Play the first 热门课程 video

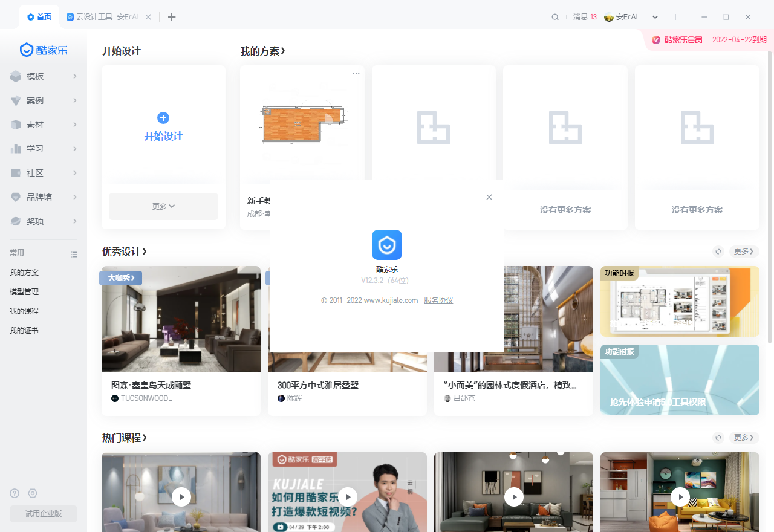click(181, 497)
